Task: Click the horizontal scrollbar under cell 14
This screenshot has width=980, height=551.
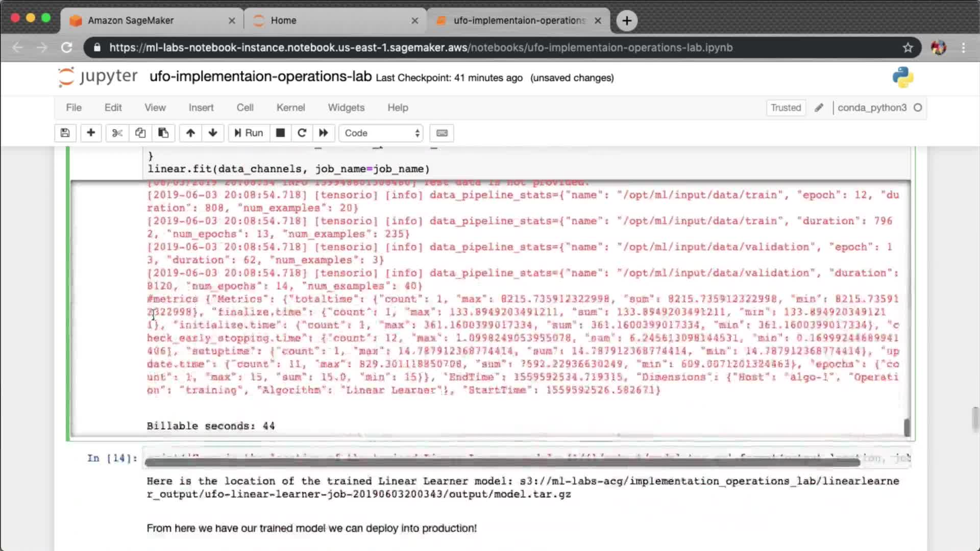Action: point(502,462)
